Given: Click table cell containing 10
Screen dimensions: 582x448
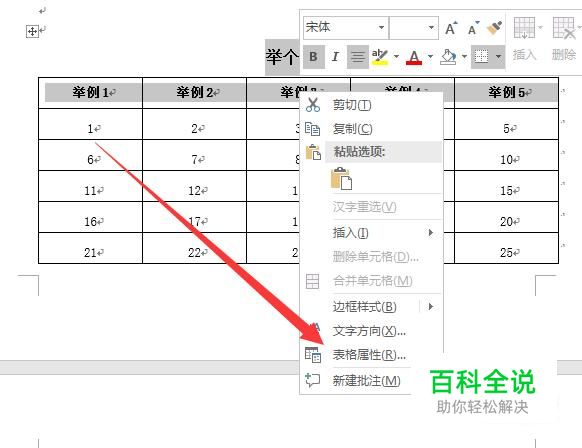Looking at the screenshot, I should click(x=507, y=156).
